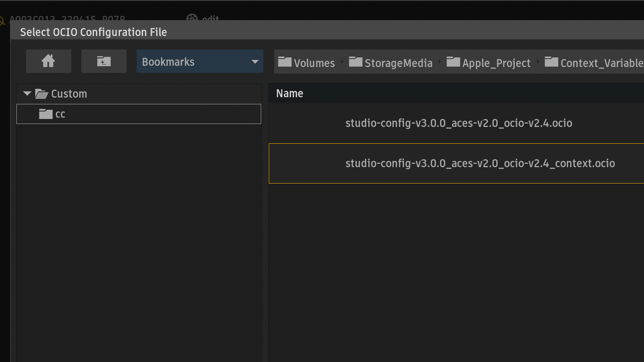644x362 pixels.
Task: Click the breadcrumb arrow after Apple_Project
Action: tap(538, 62)
